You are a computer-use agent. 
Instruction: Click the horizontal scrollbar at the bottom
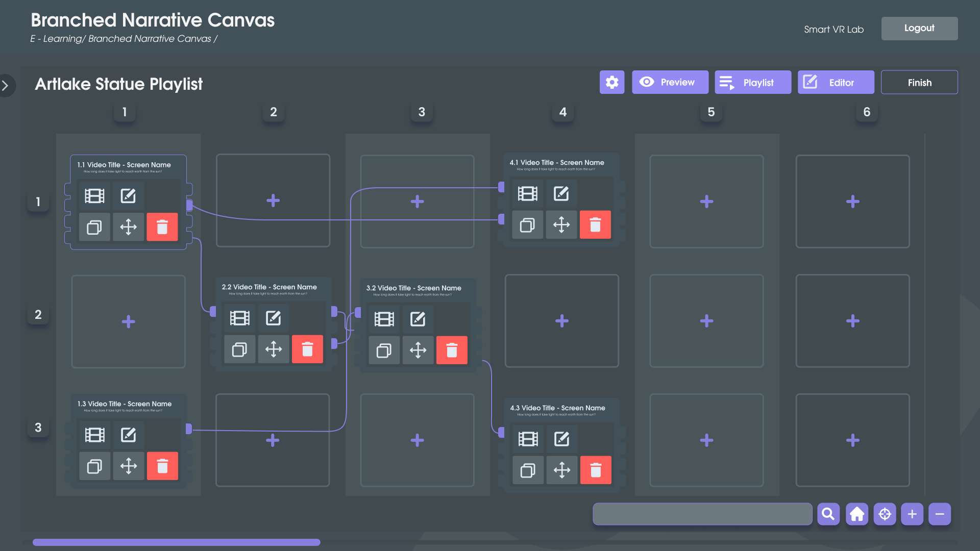click(176, 542)
